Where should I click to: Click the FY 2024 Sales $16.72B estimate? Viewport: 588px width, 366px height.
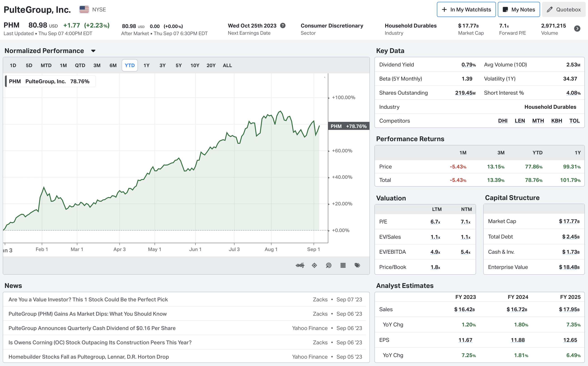click(x=517, y=309)
